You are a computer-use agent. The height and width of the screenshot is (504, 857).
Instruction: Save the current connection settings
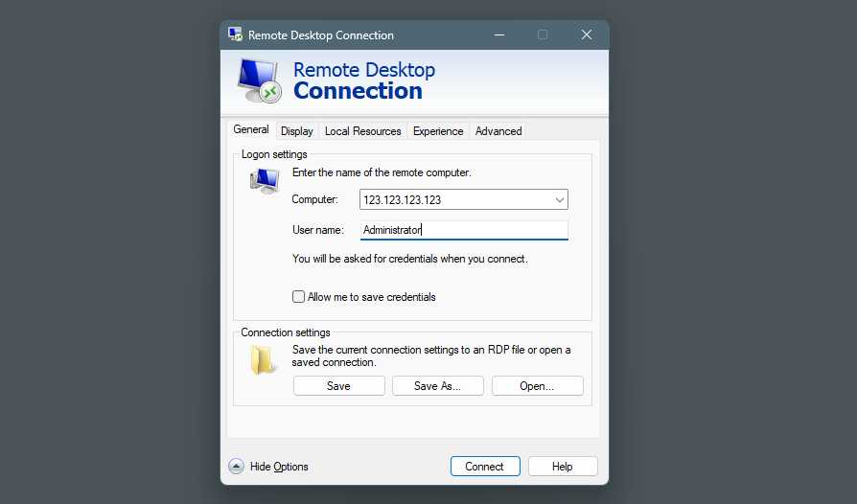(338, 386)
